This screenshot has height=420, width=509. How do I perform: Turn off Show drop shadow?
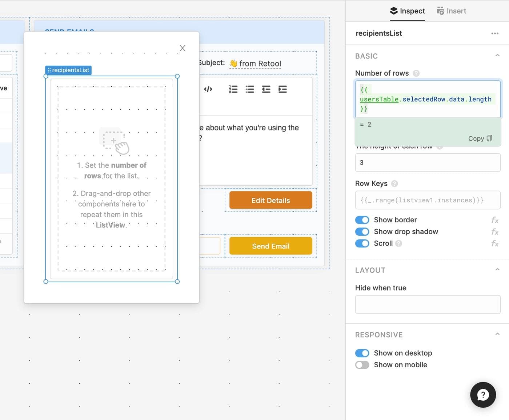click(362, 232)
